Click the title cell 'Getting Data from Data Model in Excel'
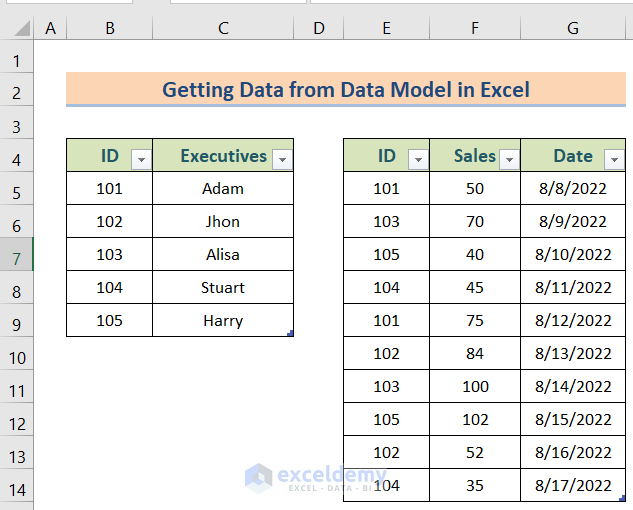The image size is (633, 510). (346, 90)
